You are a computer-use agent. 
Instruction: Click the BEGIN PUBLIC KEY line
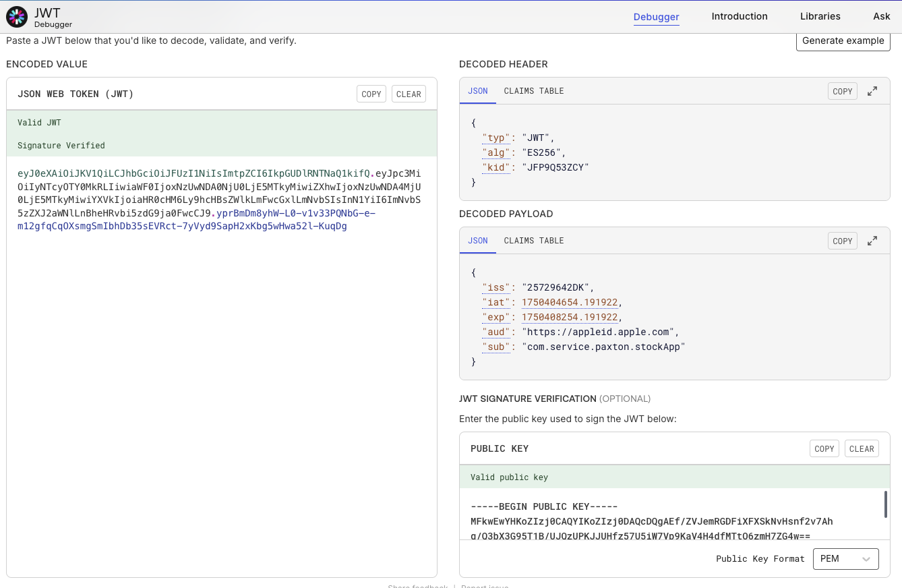coord(544,507)
